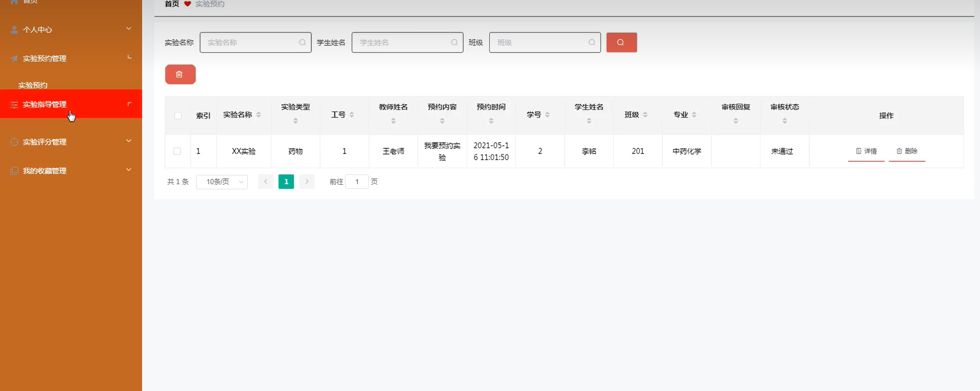Open the 10条/页 page size dropdown
Viewport: 980px width, 391px height.
pos(222,182)
